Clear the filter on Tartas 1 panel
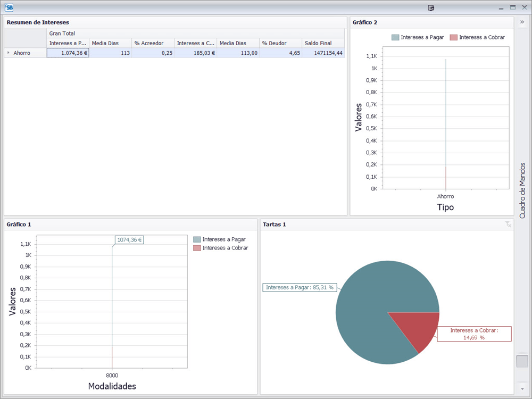Screen dimensions: 532x399 [x=508, y=225]
